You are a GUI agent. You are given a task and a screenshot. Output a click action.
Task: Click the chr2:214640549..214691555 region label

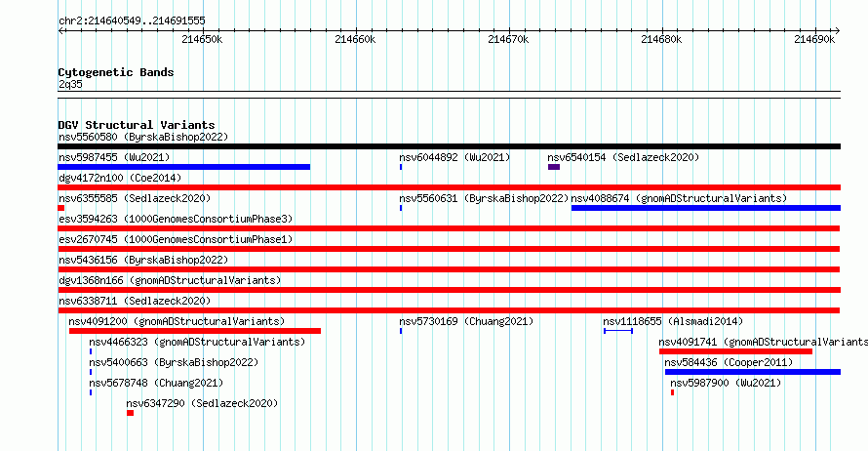point(132,20)
